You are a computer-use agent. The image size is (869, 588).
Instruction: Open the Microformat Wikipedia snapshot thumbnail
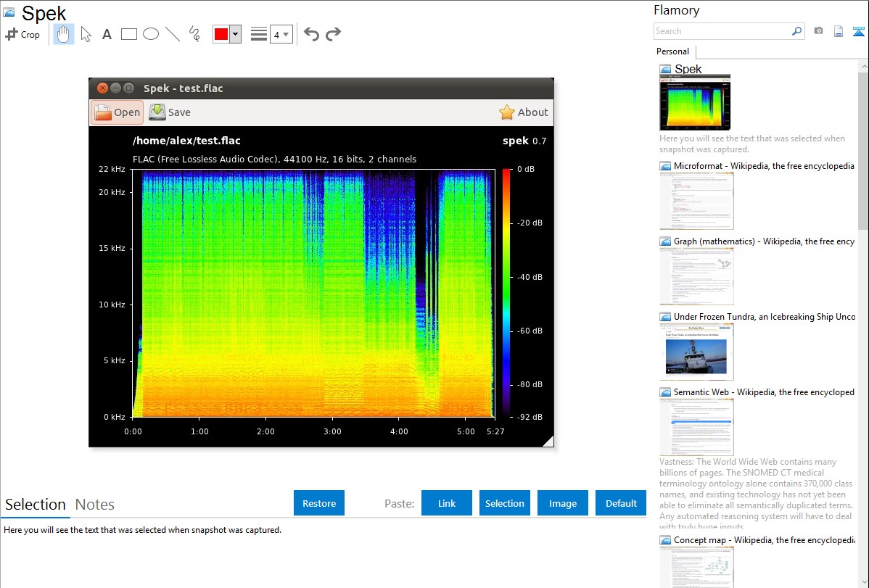click(696, 201)
